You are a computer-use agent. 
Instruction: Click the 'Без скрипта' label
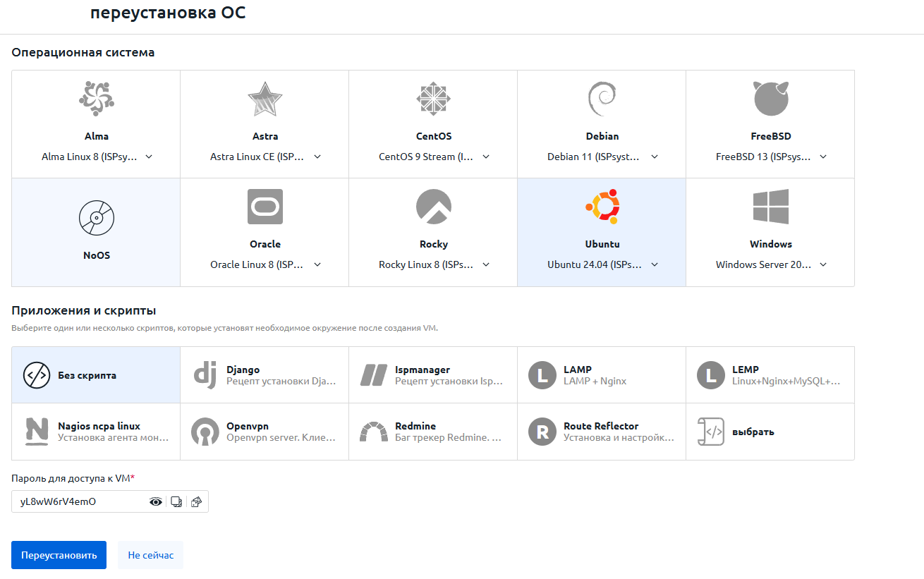[87, 375]
